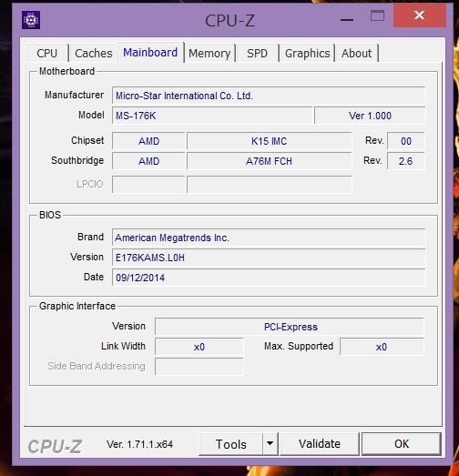Select BIOS Version E176KAMS.L0H

point(269,258)
